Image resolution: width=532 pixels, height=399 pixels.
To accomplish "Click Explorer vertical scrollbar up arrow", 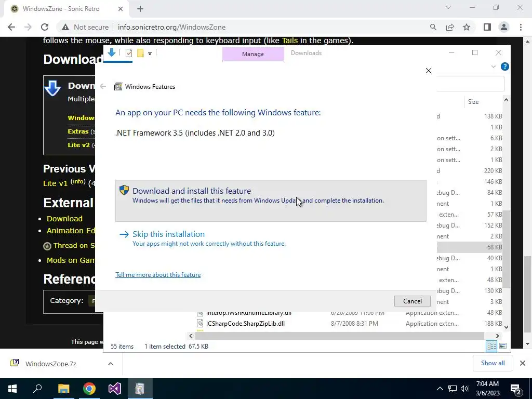I will (506, 100).
